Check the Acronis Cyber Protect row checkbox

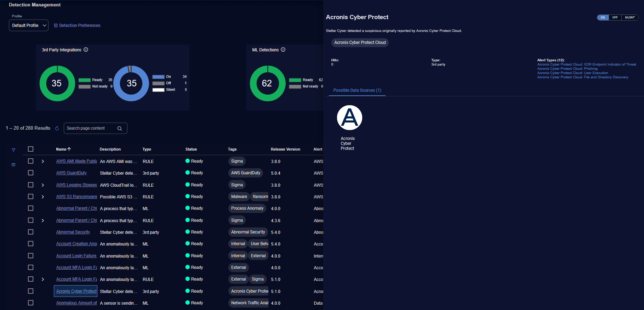coord(30,291)
